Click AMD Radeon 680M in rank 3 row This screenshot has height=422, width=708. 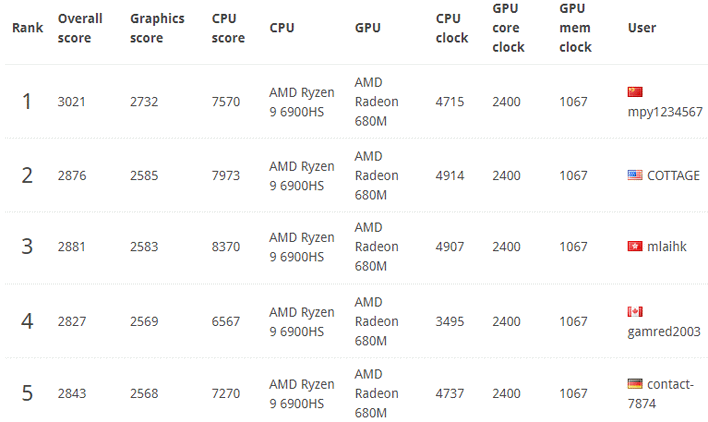(377, 247)
